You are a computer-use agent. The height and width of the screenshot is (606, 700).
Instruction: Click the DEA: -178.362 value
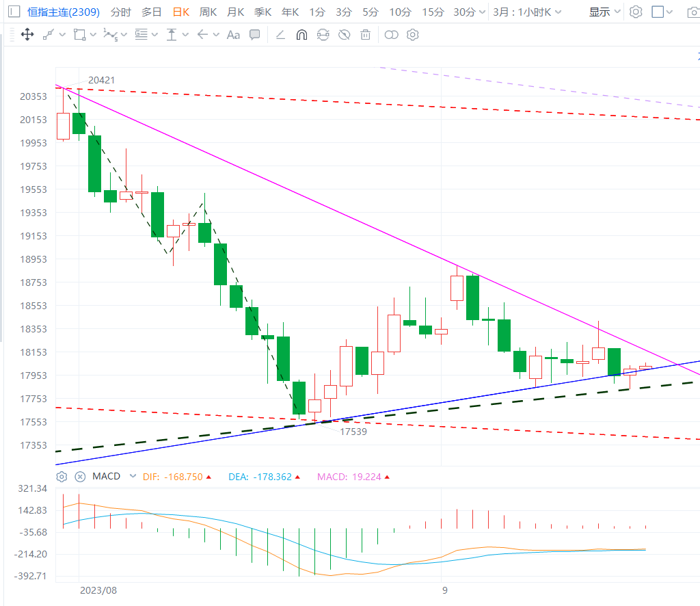click(x=260, y=477)
